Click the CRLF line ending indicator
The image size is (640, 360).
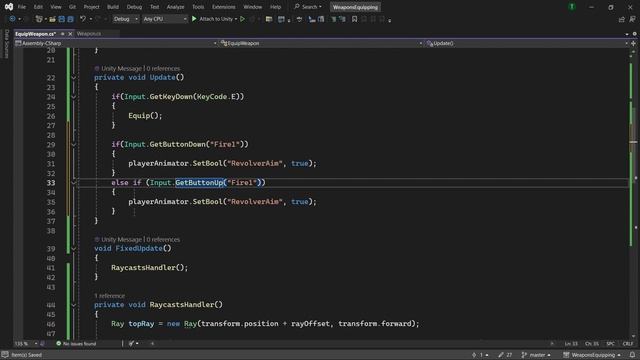(628, 344)
